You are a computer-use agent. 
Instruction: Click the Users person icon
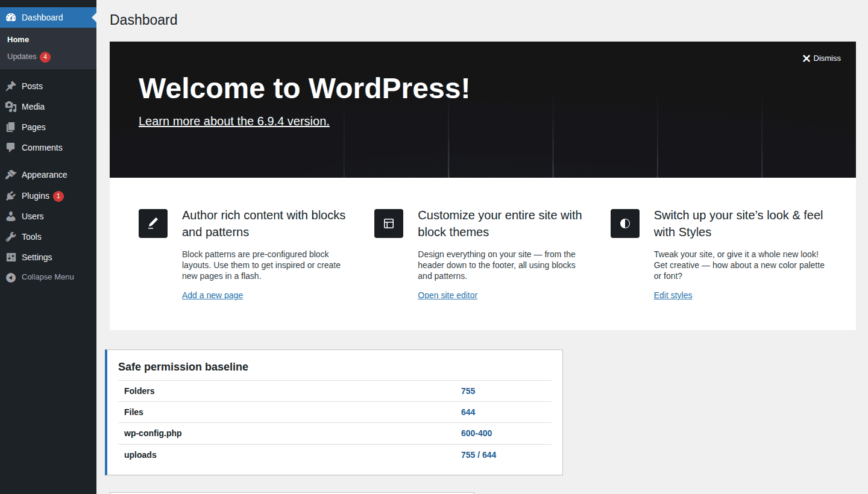click(x=11, y=216)
